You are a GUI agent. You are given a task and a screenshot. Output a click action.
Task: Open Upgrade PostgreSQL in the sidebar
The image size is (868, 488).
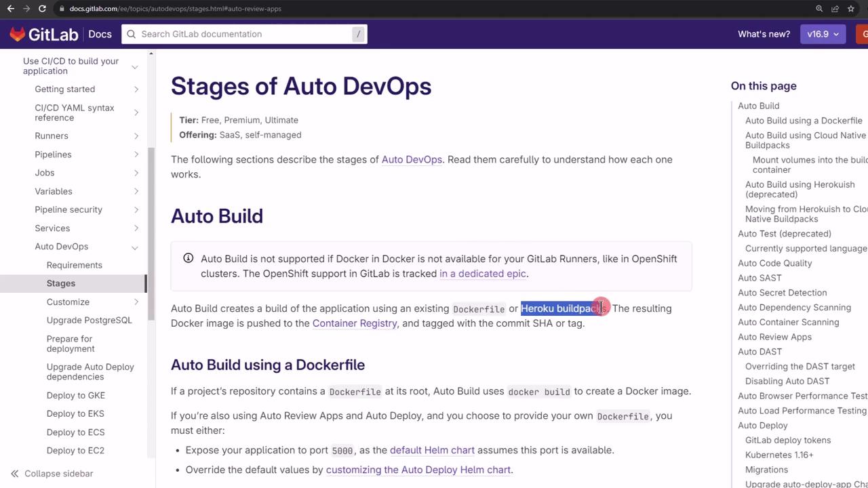(90, 320)
